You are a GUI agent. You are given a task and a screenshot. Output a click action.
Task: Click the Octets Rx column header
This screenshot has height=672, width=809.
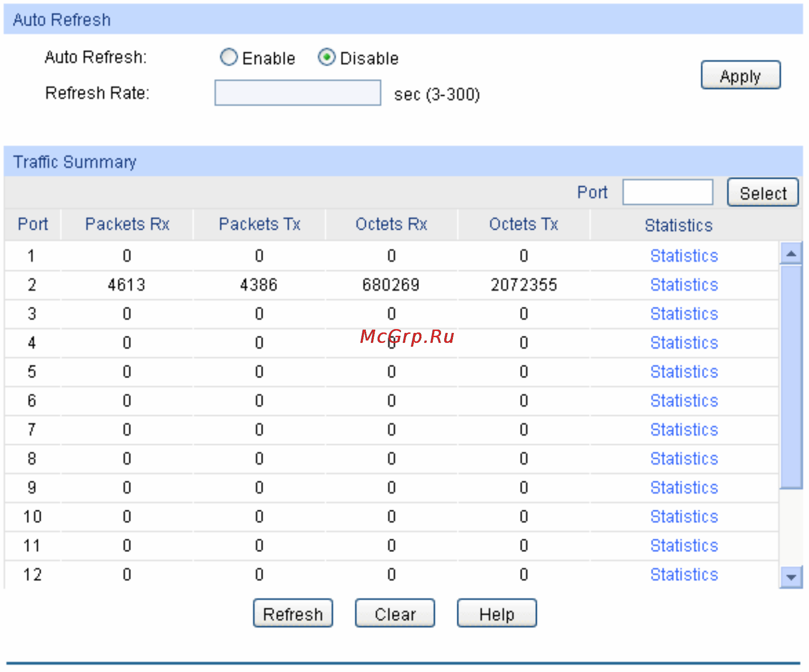pyautogui.click(x=391, y=224)
